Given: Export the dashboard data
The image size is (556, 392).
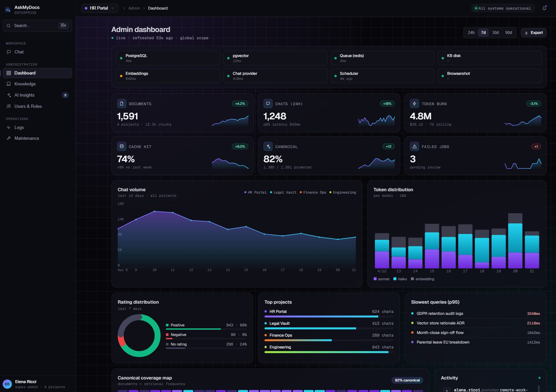Looking at the screenshot, I should click(x=534, y=33).
